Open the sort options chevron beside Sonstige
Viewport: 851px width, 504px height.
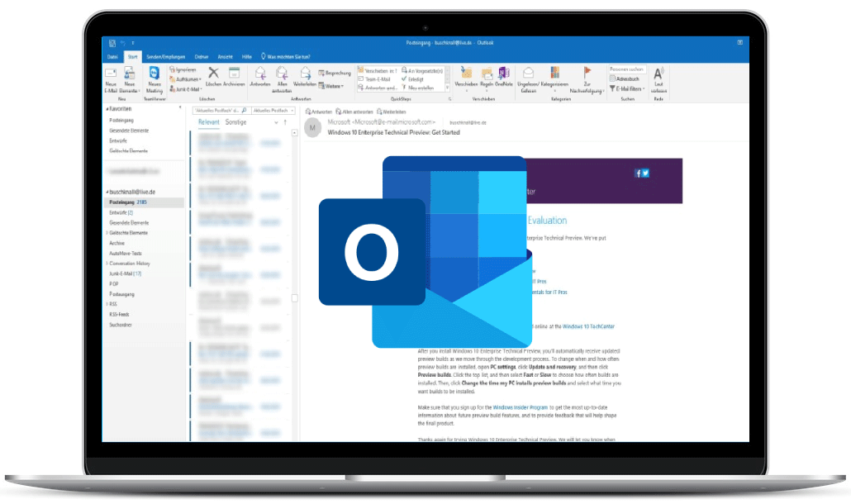[276, 122]
